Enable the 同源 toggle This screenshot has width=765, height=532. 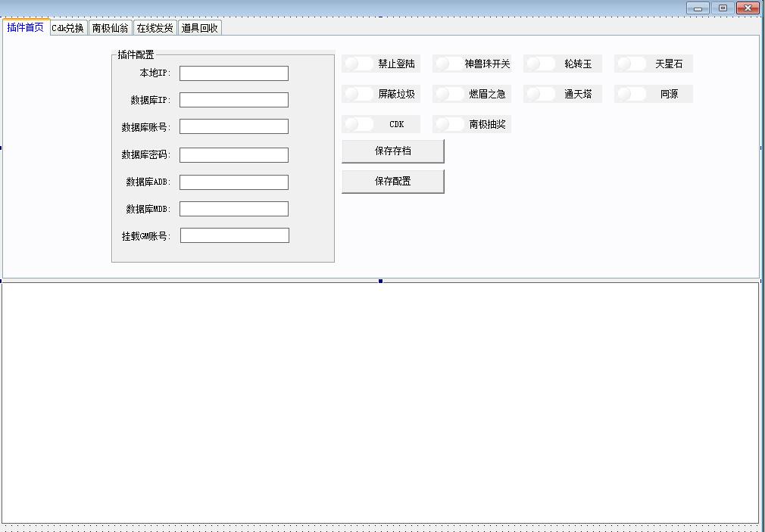click(632, 94)
